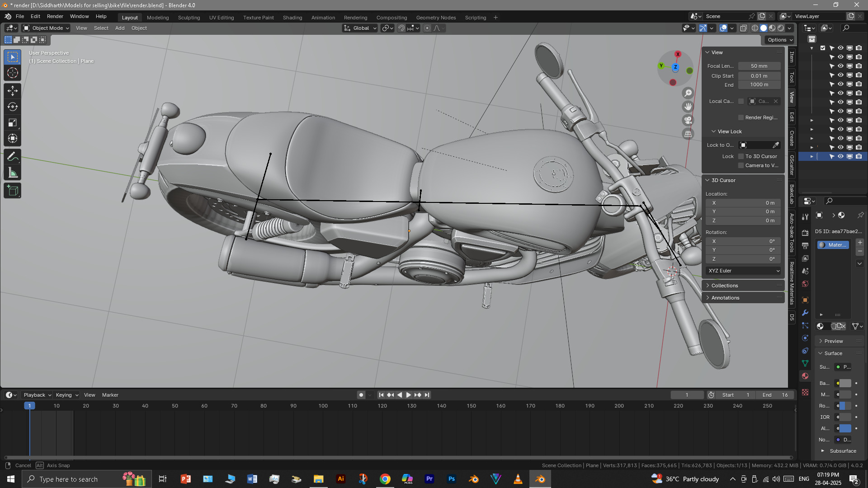
Task: Enable Camera to View lock checkbox
Action: 741,165
